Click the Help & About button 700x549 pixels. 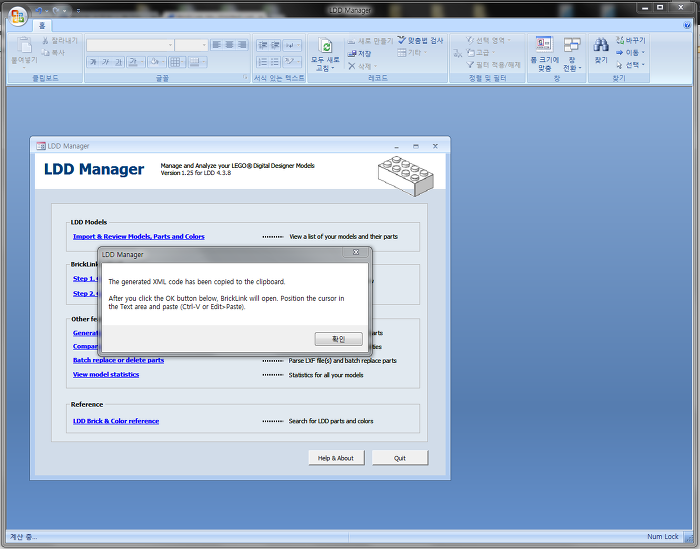click(336, 458)
